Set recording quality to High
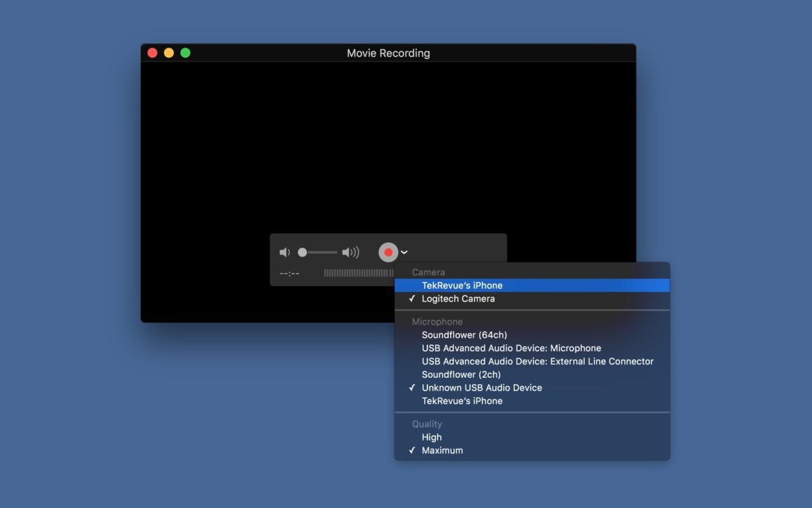Image resolution: width=812 pixels, height=508 pixels. pyautogui.click(x=532, y=437)
